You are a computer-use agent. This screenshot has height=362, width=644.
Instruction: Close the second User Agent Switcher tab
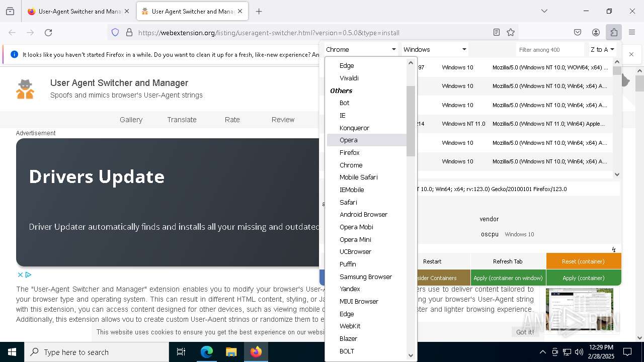240,11
